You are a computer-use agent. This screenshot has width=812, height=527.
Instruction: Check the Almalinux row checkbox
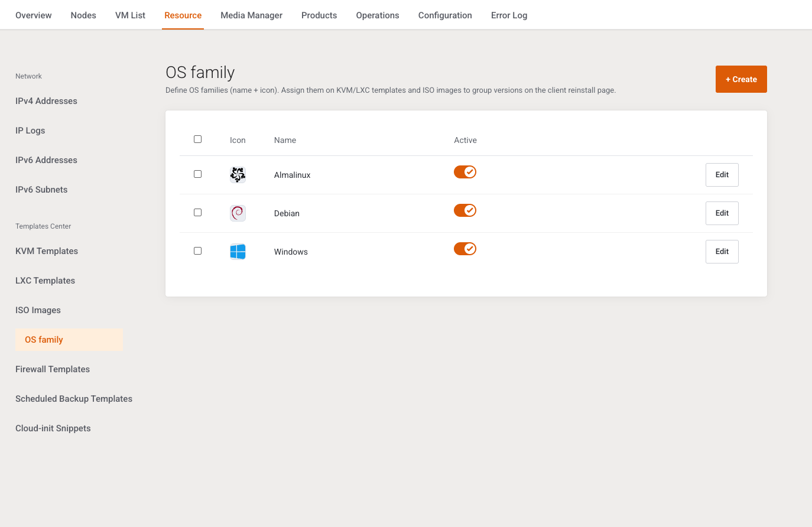tap(198, 174)
